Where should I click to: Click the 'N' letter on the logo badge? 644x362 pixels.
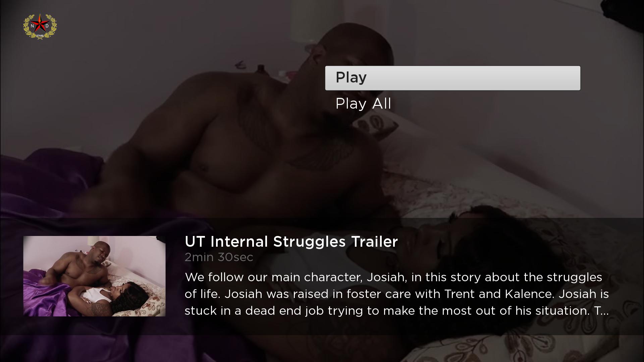(x=33, y=26)
